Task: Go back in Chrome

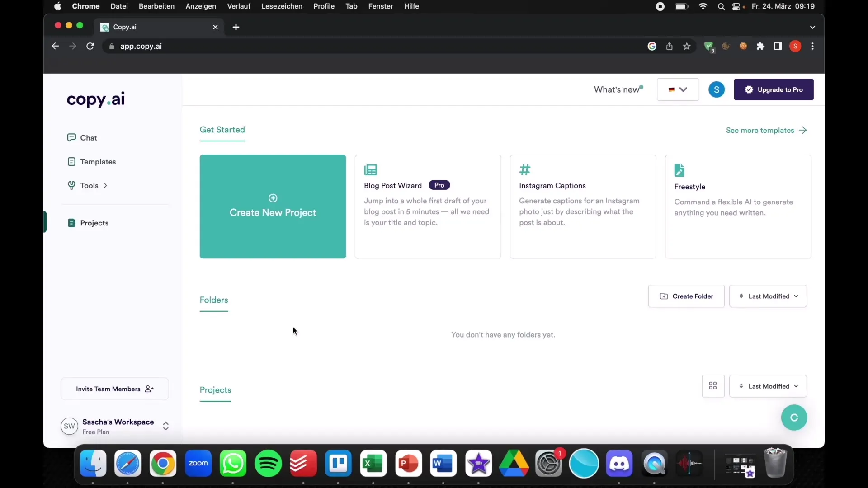Action: coord(55,46)
